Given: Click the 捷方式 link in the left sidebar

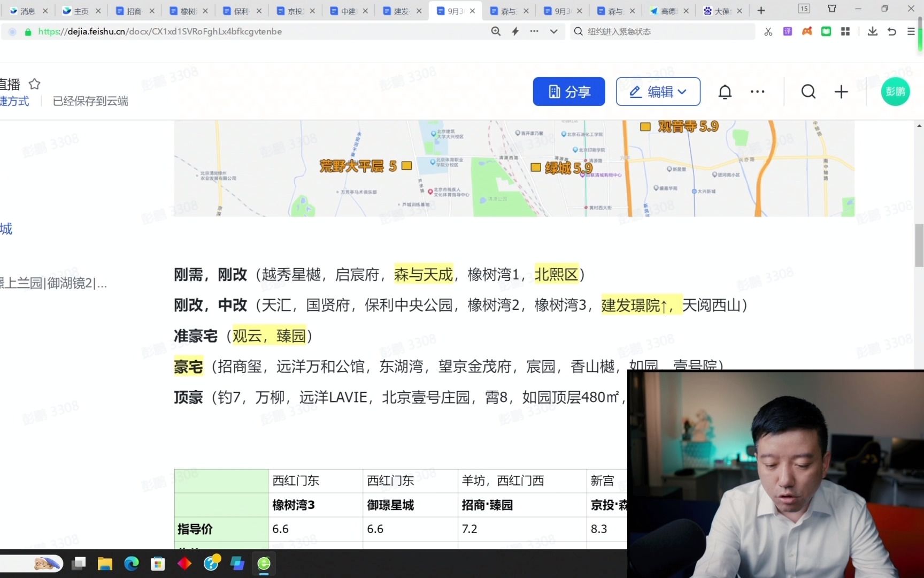Looking at the screenshot, I should point(14,101).
